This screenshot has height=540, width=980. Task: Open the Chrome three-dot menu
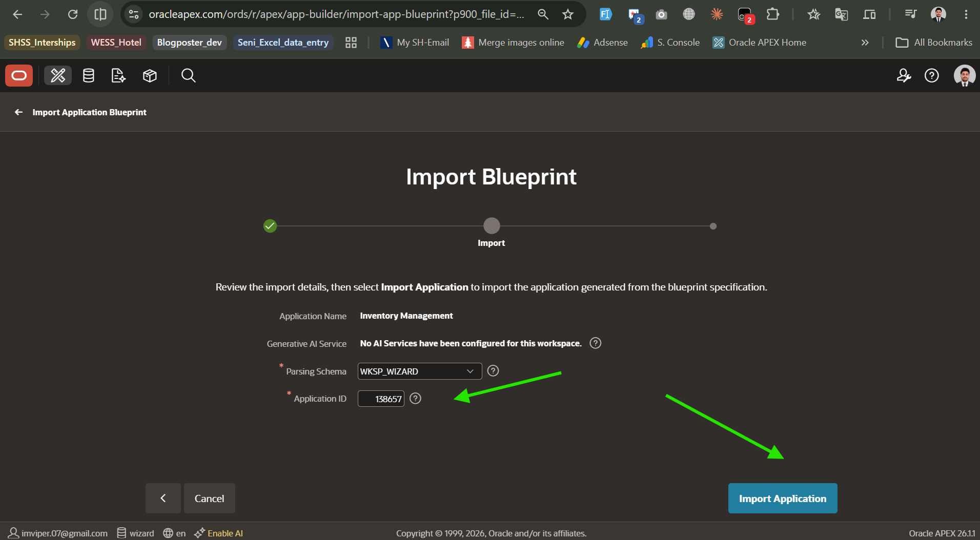(966, 14)
